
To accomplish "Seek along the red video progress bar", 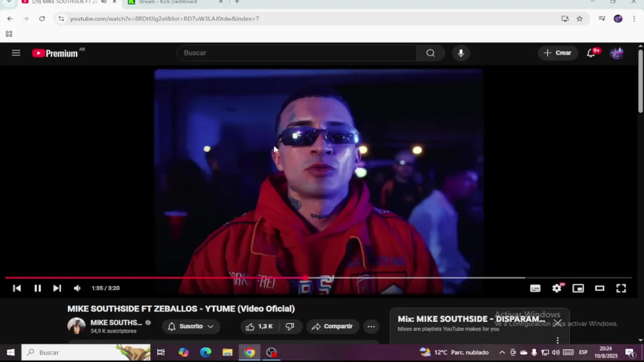I will (x=318, y=278).
